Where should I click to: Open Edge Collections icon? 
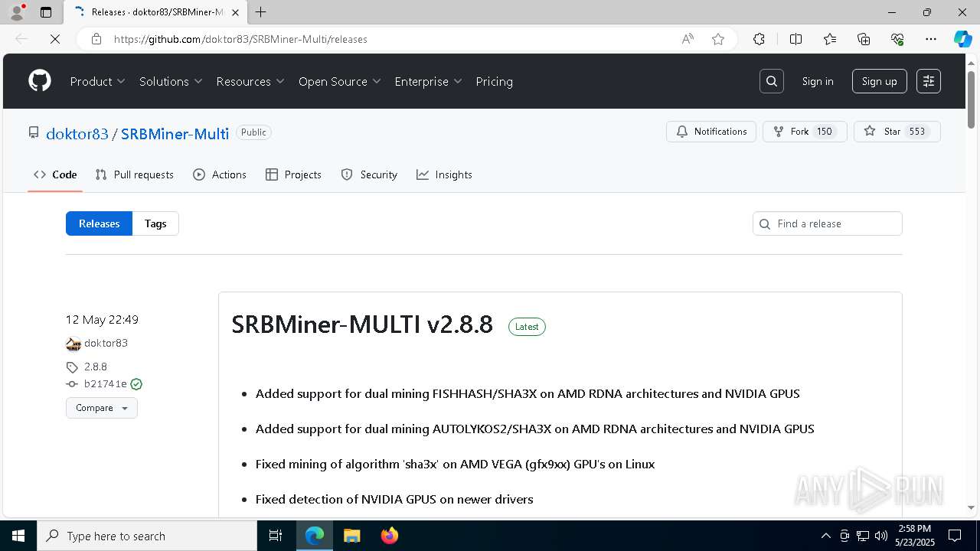pos(864,39)
